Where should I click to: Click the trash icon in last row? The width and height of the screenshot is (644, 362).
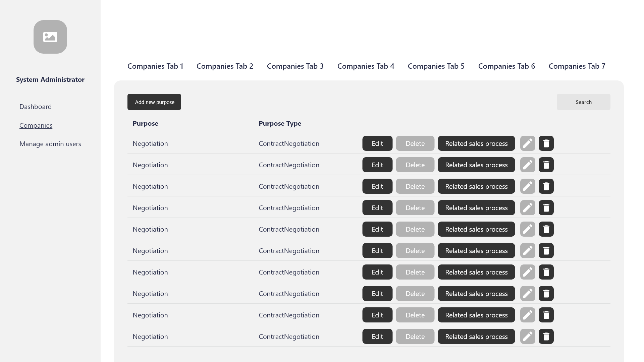546,337
